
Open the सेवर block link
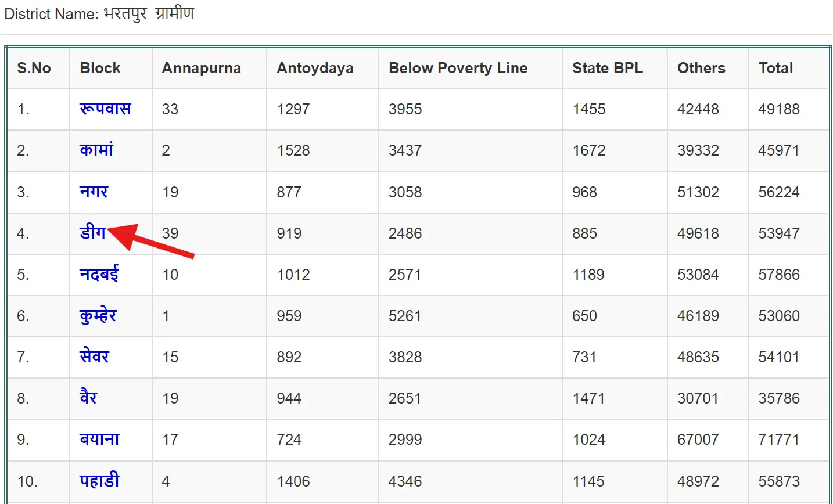pyautogui.click(x=94, y=357)
